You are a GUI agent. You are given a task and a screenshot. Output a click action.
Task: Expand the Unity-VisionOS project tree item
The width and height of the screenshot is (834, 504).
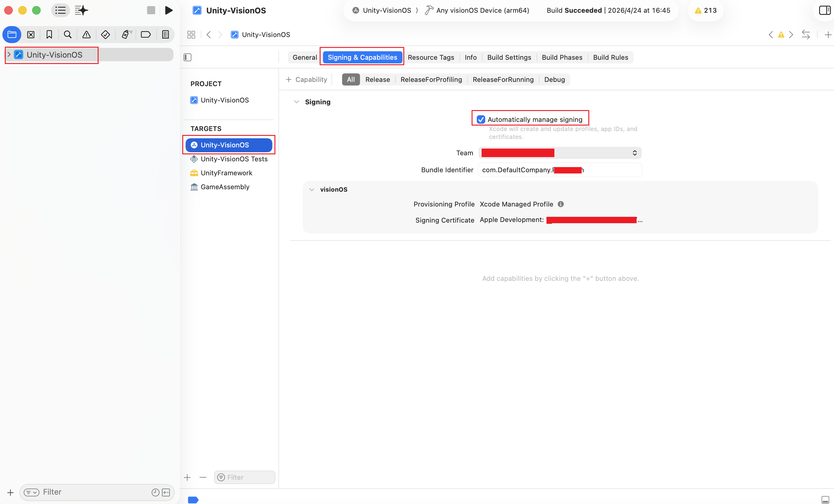point(9,55)
